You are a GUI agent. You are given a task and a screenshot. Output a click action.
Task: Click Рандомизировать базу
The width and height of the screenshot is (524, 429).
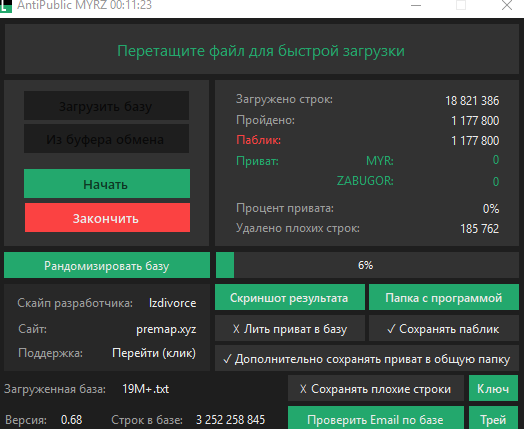107,265
